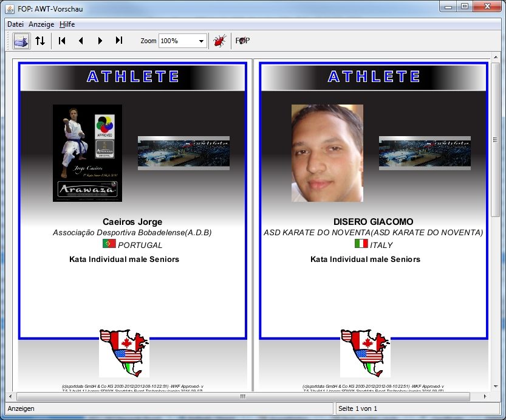Click the name DISERO GIACOMO
506x420 pixels.
pos(374,222)
